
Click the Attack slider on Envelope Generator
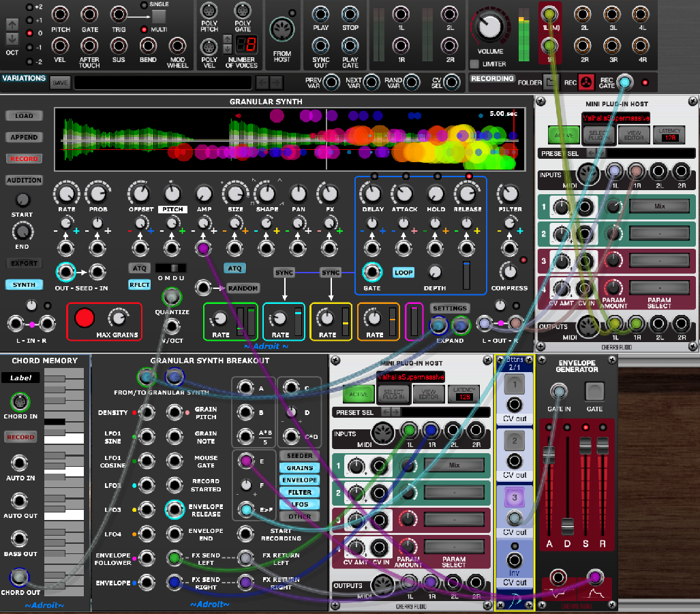549,455
